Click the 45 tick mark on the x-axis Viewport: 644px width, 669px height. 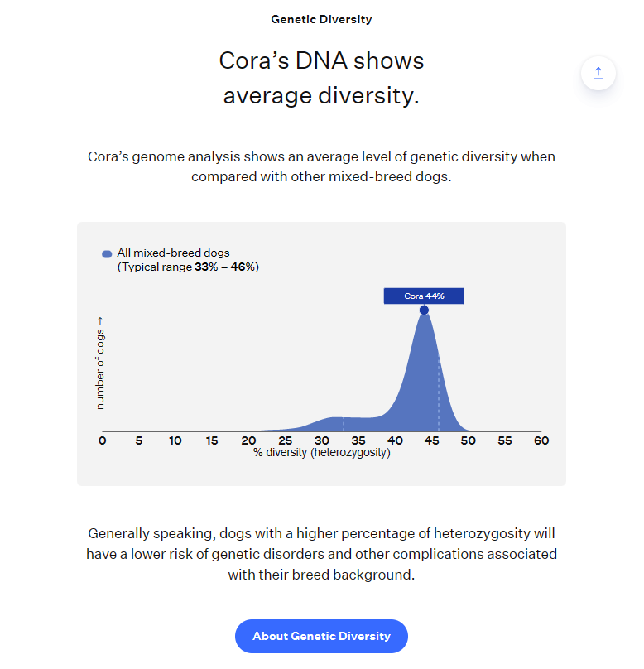[x=431, y=440]
